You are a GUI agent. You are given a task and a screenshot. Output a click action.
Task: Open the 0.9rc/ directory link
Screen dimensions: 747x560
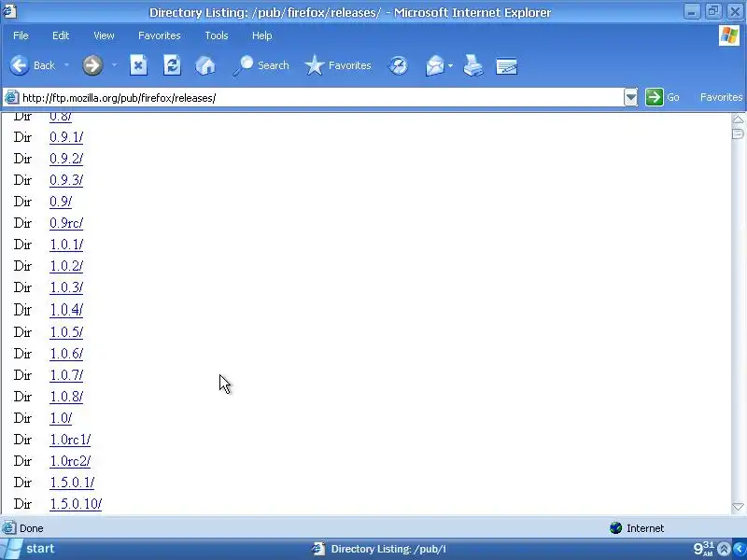click(x=66, y=223)
